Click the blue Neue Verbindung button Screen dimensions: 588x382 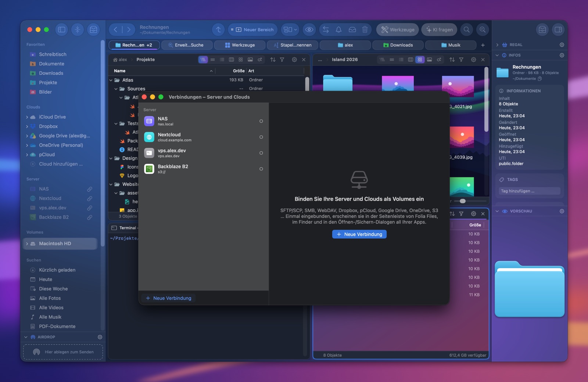[359, 234]
